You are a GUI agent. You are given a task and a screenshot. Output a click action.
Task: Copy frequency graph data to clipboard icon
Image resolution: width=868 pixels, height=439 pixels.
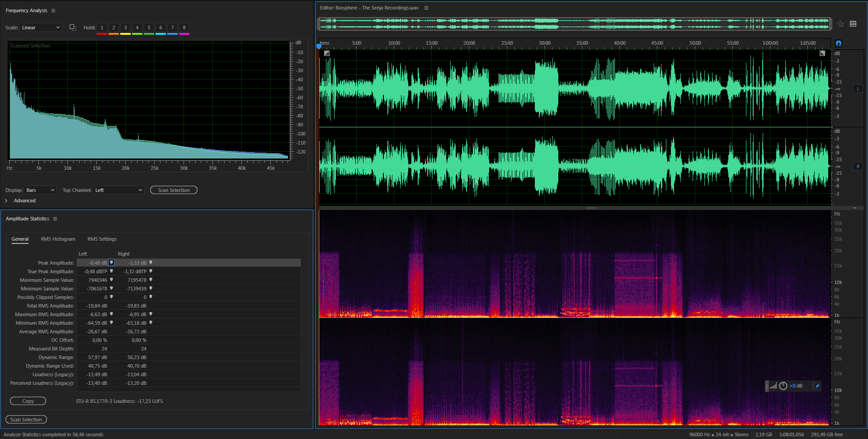(72, 28)
